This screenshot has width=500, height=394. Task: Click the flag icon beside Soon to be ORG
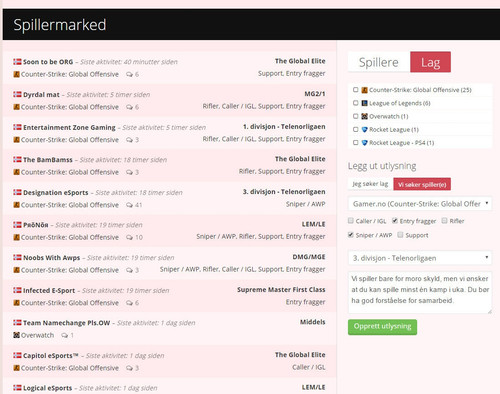coord(17,62)
